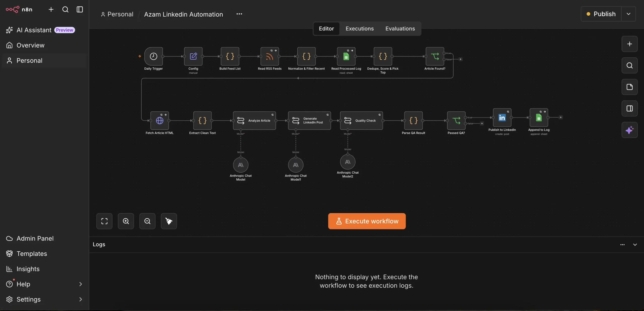Select the Build Feed List code node

230,56
